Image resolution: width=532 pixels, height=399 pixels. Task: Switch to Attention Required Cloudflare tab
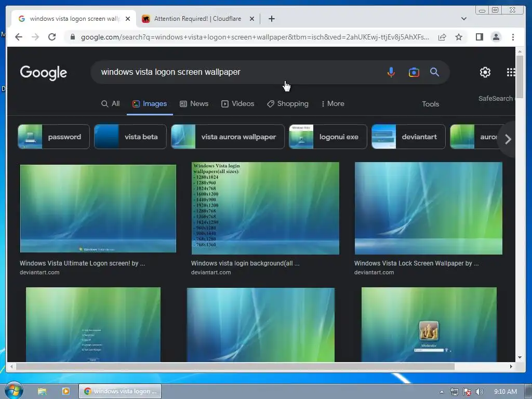tap(197, 19)
